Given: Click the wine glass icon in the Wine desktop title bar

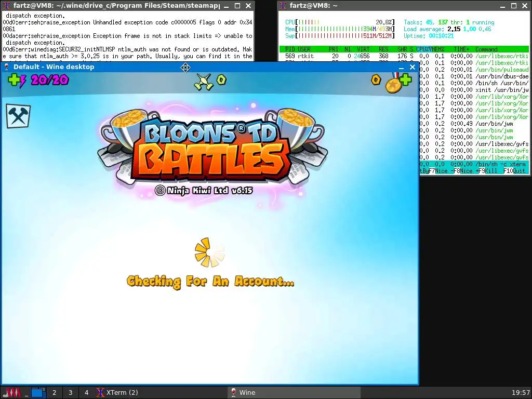Looking at the screenshot, I should (x=6, y=67).
